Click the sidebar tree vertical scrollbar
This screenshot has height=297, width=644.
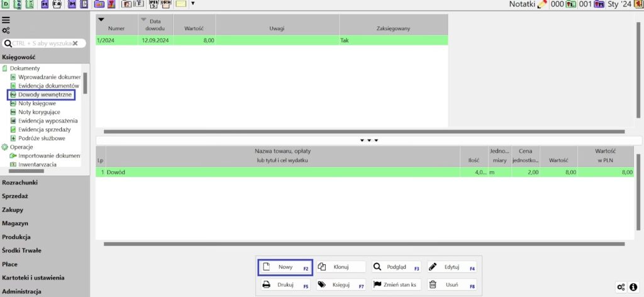coord(86,83)
